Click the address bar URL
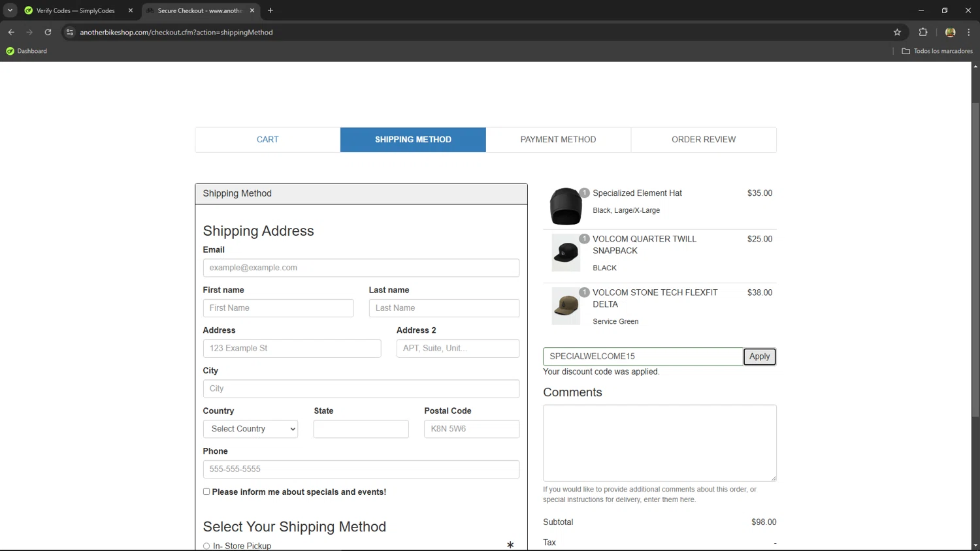 click(x=176, y=32)
